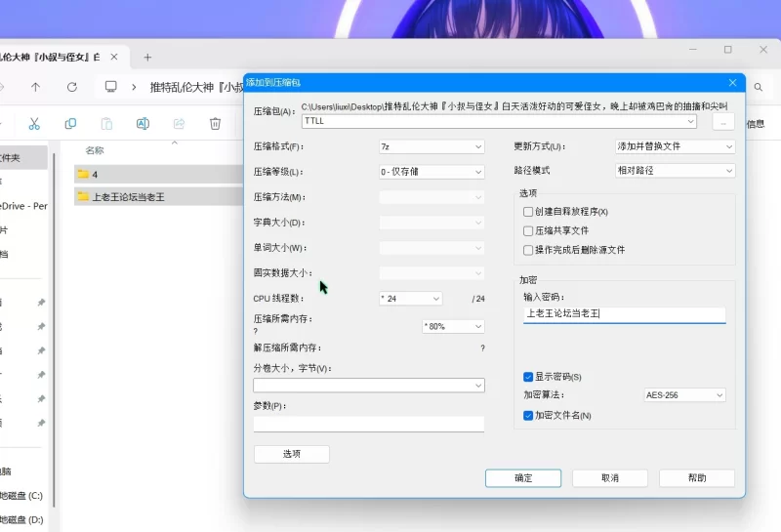Select the local disk (D:) in sidebar
The width and height of the screenshot is (781, 532).
tap(21, 519)
